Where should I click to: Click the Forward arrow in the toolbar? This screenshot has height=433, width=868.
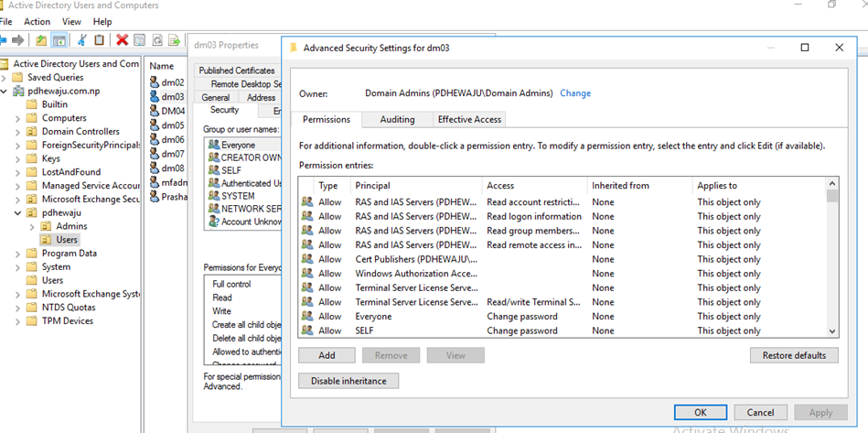18,40
